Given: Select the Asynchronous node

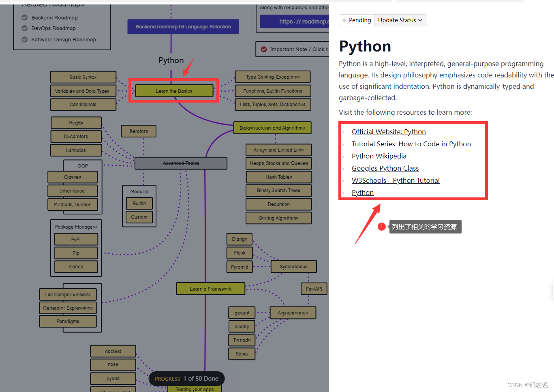Looking at the screenshot, I should [x=293, y=313].
